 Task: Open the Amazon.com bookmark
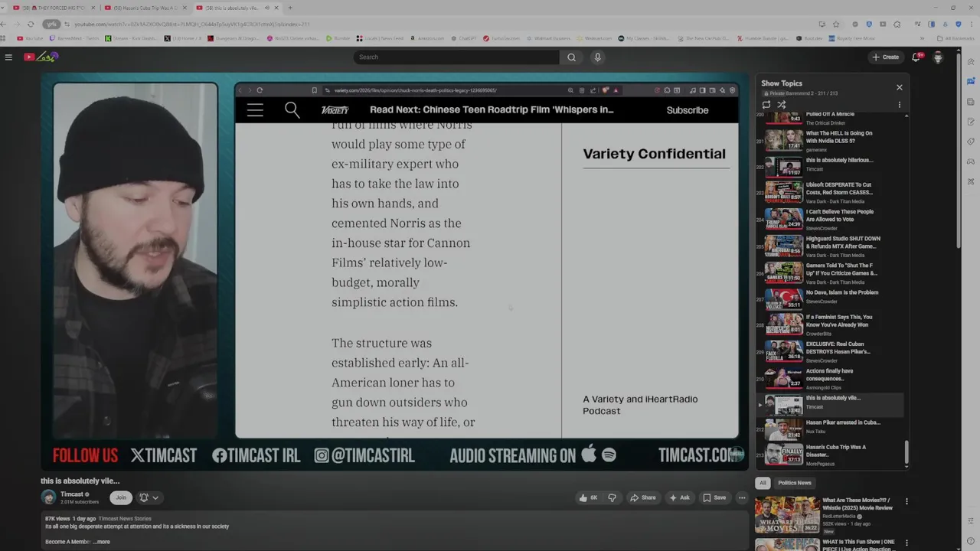(427, 38)
